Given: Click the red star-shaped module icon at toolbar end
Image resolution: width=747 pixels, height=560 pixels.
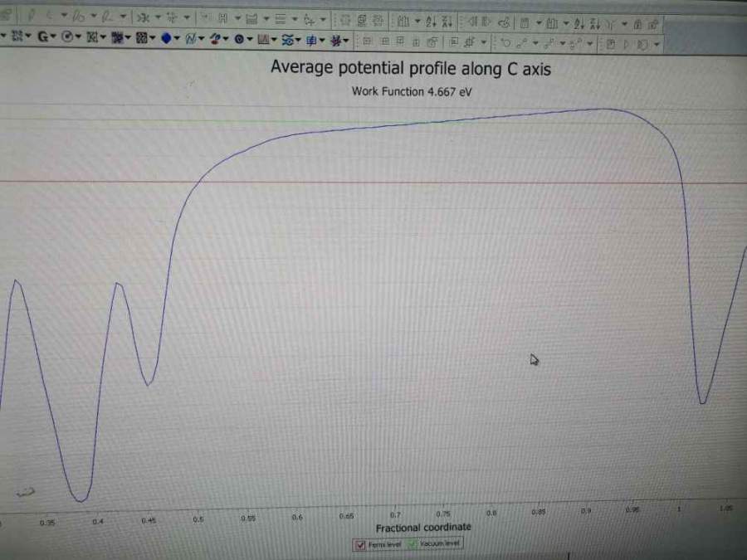Looking at the screenshot, I should 335,41.
